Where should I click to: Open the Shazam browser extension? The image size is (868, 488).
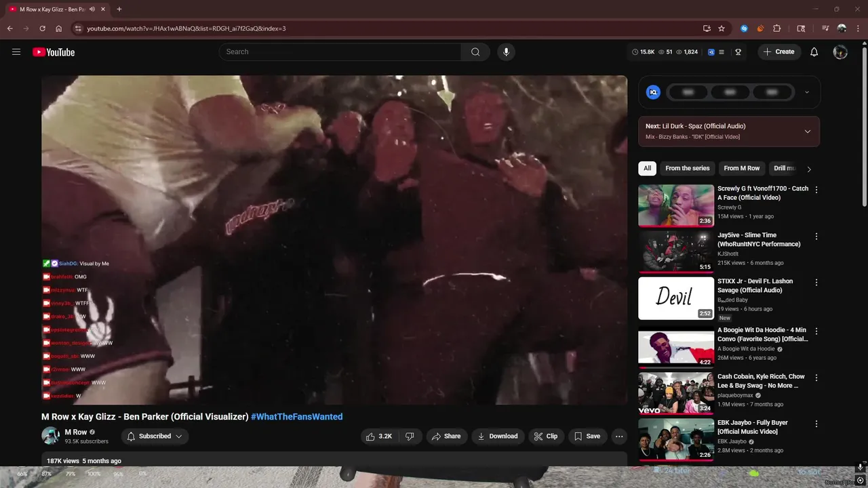click(x=744, y=28)
